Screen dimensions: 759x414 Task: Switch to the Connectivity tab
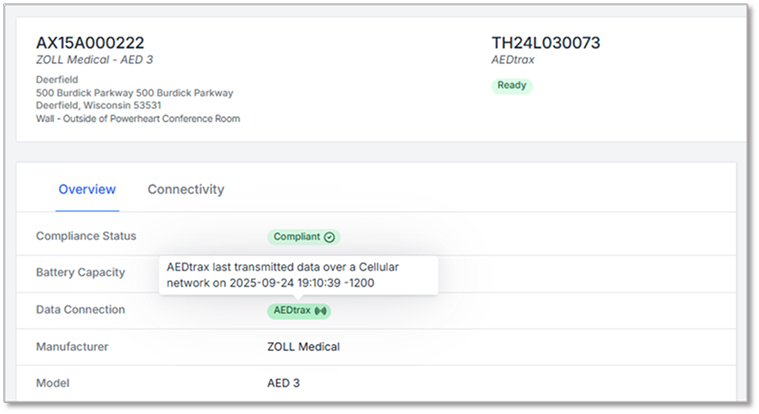point(186,189)
